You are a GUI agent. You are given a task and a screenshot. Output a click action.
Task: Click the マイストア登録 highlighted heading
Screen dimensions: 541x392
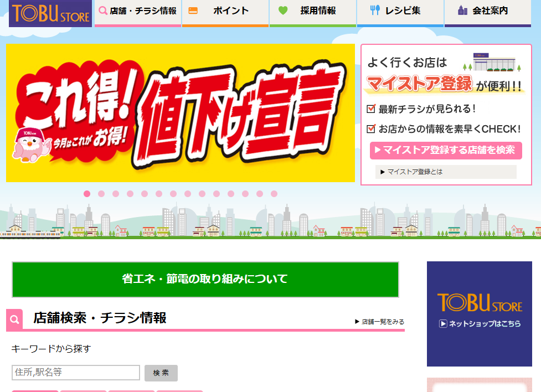[x=420, y=84]
